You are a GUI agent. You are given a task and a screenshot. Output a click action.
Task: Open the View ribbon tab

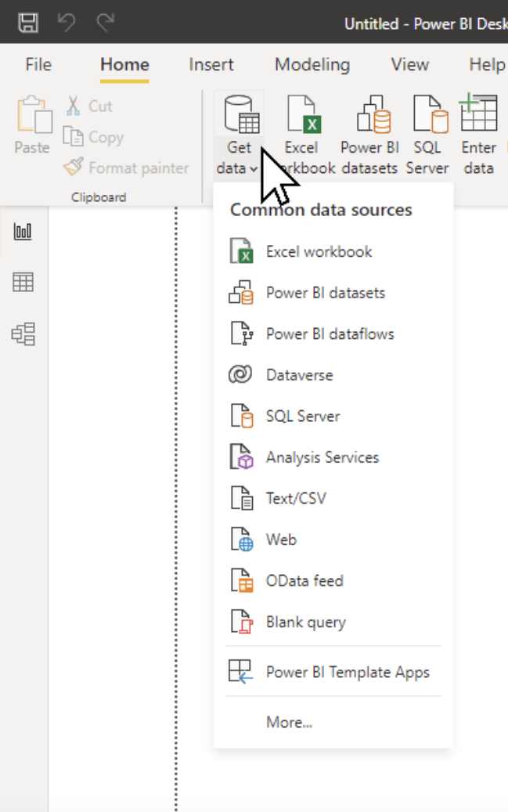tap(409, 65)
